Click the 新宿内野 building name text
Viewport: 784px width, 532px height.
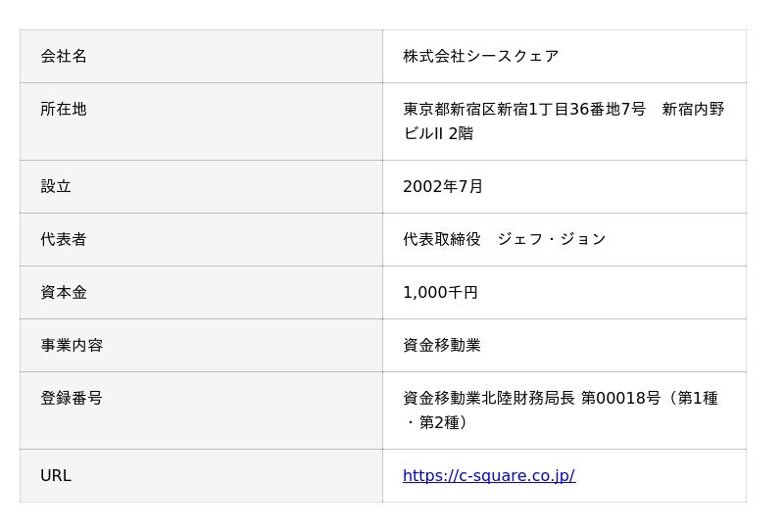(x=693, y=110)
